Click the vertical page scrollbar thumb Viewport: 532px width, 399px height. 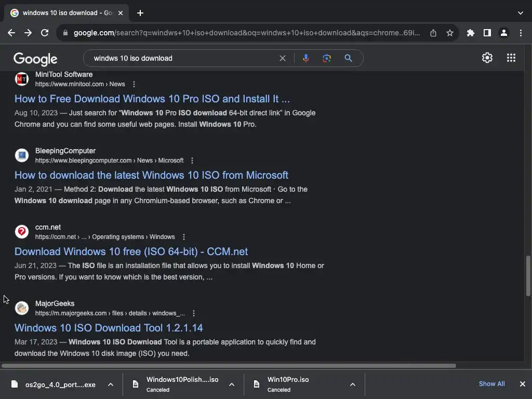[x=528, y=276]
